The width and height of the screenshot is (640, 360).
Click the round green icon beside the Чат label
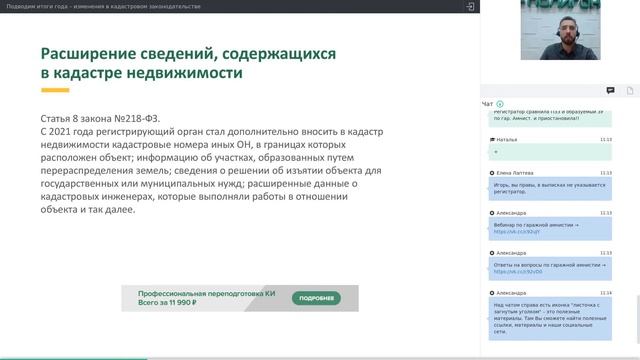[500, 104]
